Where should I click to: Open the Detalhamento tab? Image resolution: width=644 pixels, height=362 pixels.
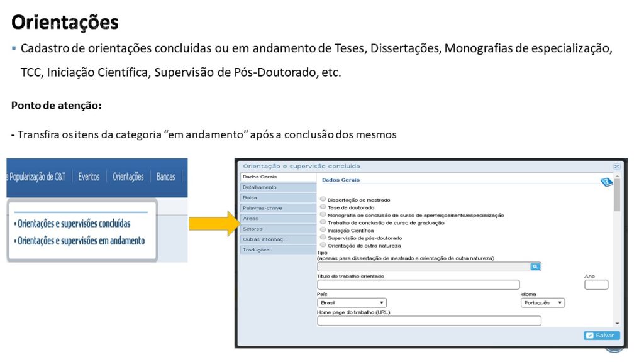click(x=278, y=187)
